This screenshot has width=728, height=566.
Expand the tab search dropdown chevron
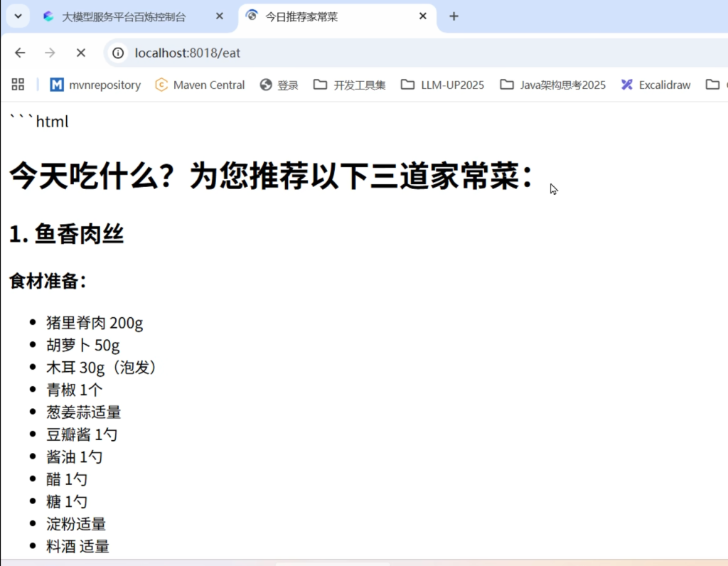tap(18, 16)
